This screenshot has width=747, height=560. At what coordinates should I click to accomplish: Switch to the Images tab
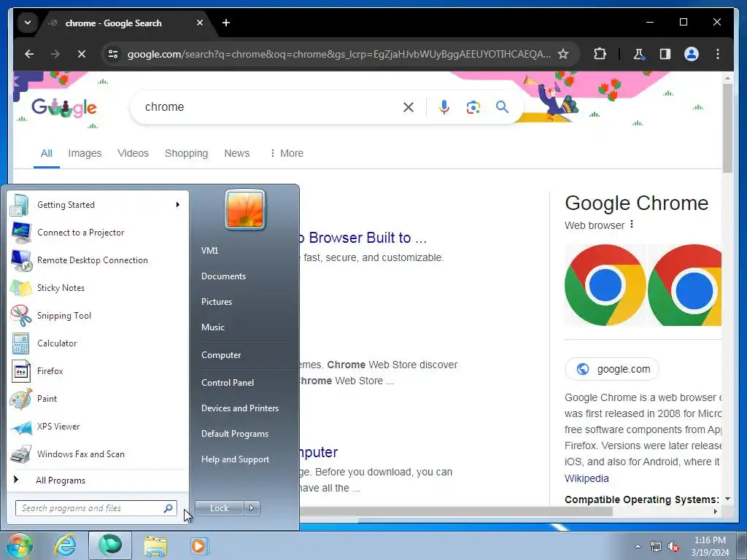(x=85, y=153)
